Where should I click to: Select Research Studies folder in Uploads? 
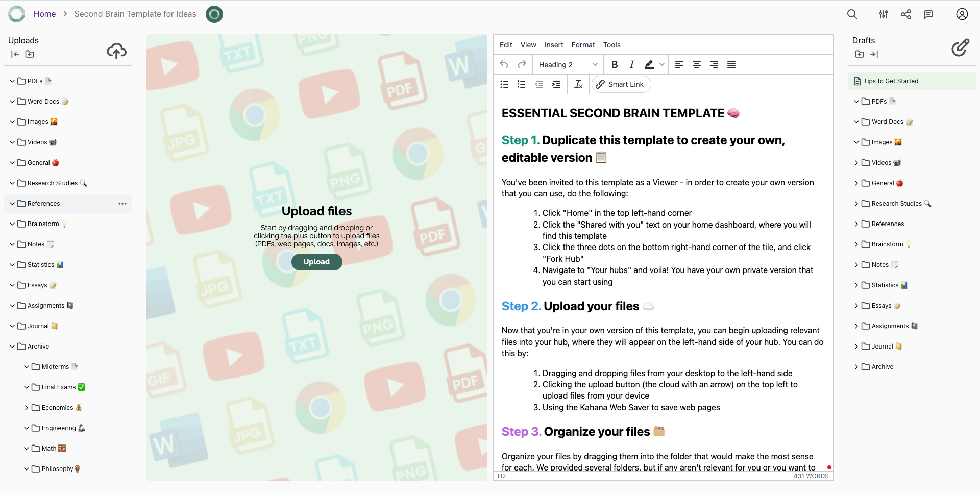coord(68,183)
